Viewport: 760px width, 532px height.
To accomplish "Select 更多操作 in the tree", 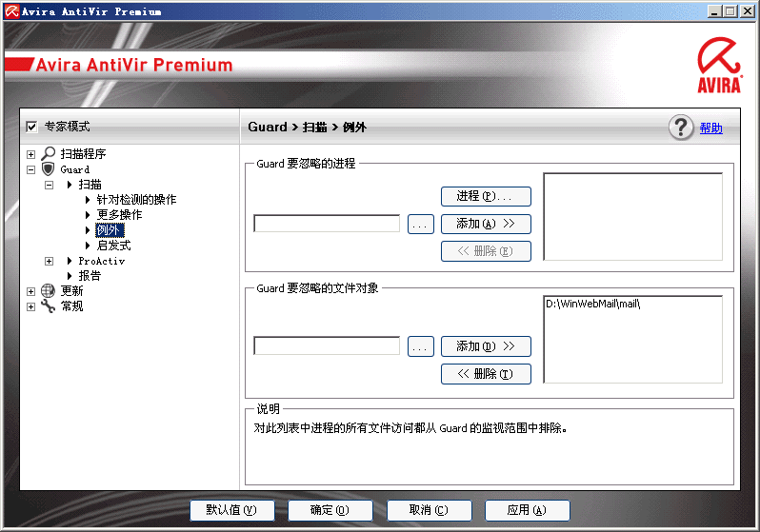I will [x=119, y=215].
